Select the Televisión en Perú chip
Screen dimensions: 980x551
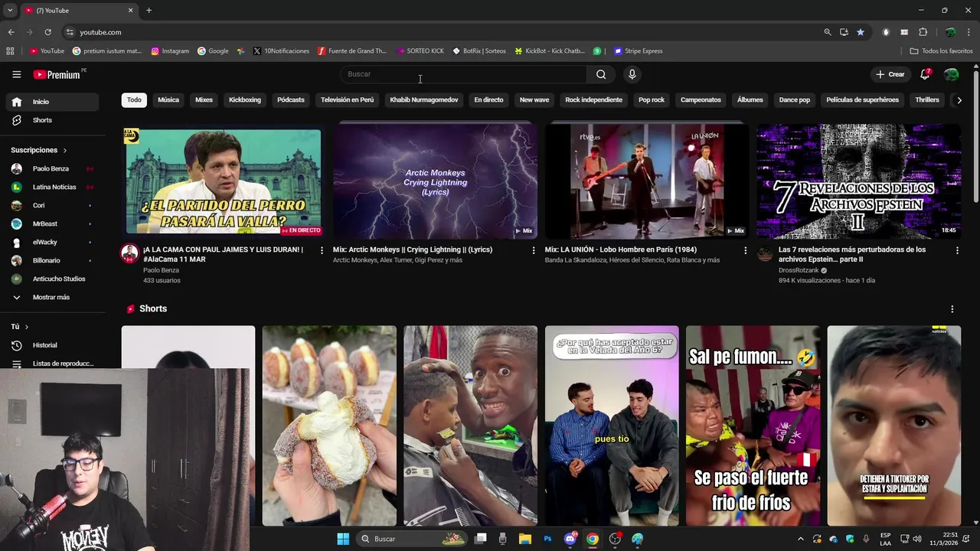(x=347, y=99)
